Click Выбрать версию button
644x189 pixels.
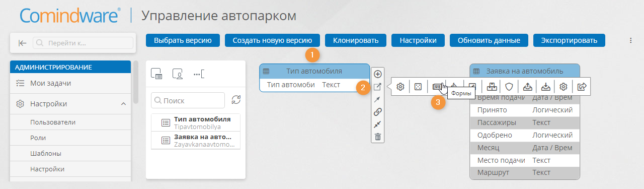(x=183, y=40)
